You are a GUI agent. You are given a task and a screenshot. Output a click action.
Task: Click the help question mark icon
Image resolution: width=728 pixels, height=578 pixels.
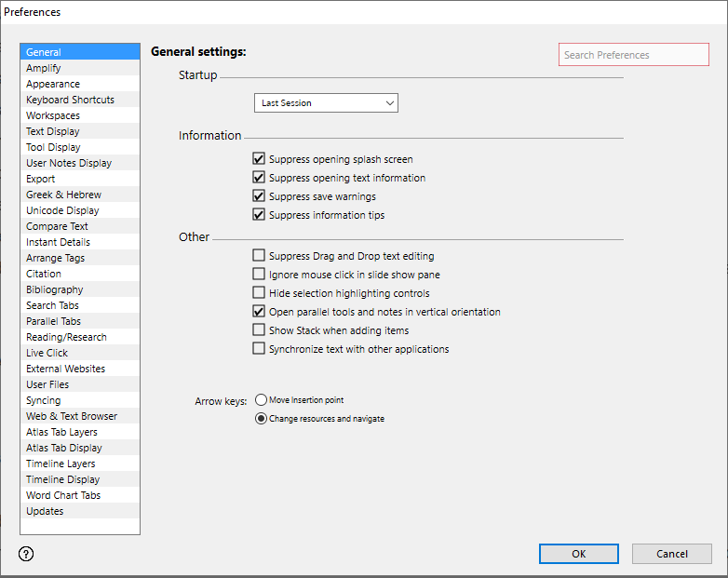pyautogui.click(x=26, y=554)
